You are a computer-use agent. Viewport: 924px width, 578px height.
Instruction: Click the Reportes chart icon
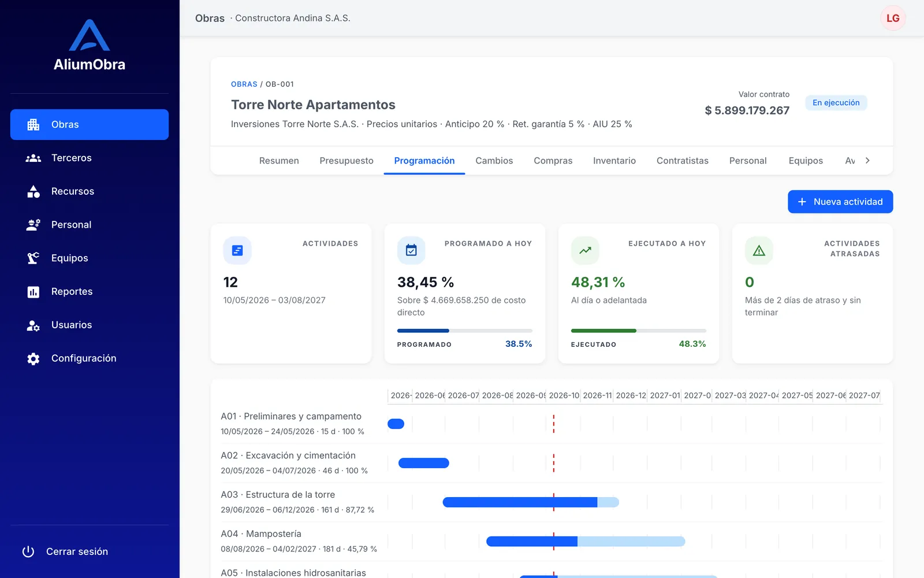point(33,292)
